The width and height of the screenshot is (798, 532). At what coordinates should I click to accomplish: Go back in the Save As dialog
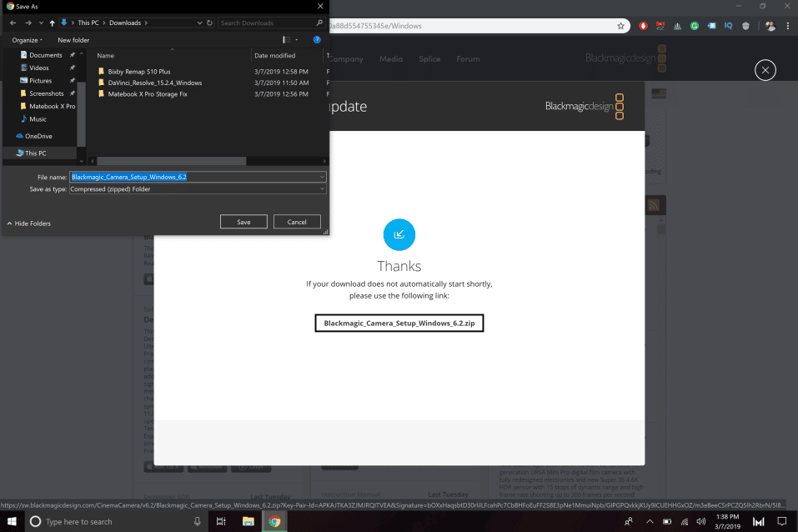pos(13,23)
